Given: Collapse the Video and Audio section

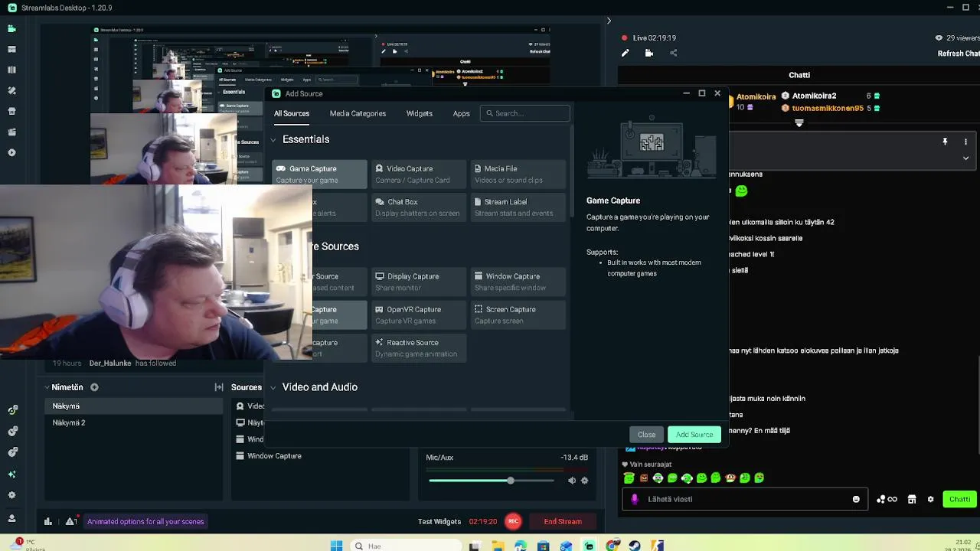Looking at the screenshot, I should [273, 387].
